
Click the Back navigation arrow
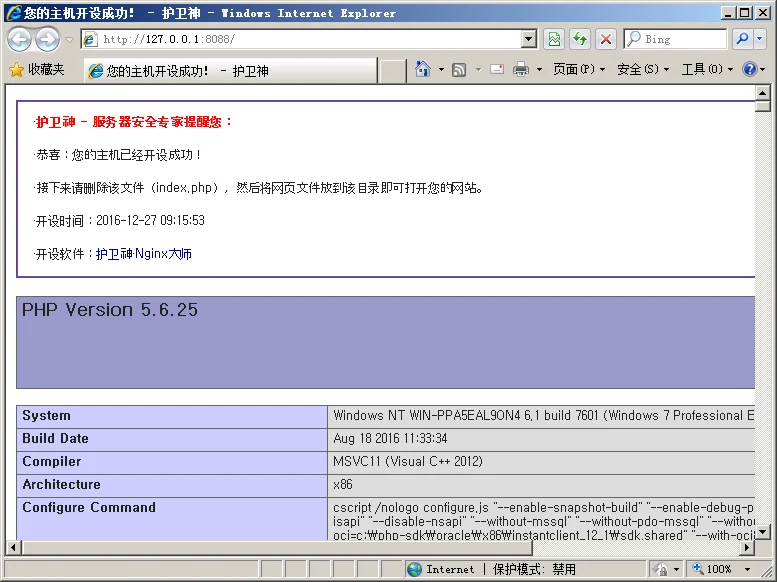point(19,39)
